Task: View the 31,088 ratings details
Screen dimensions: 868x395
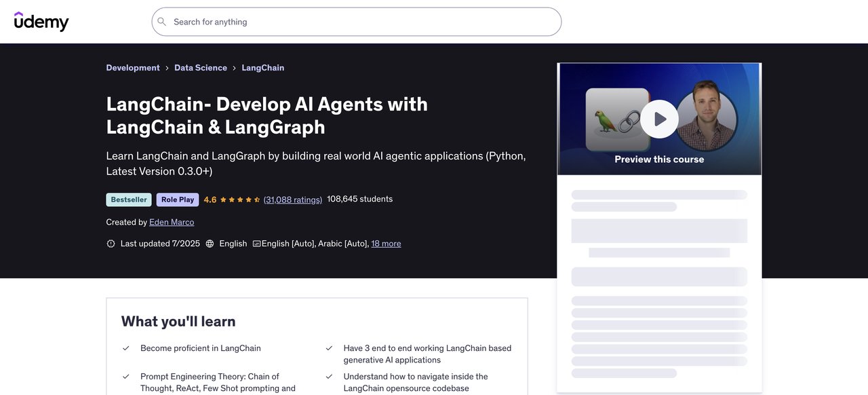Action: click(293, 198)
